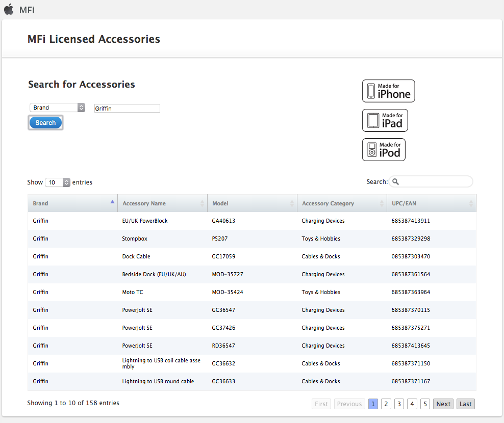Click model number RD36547

pyautogui.click(x=223, y=346)
